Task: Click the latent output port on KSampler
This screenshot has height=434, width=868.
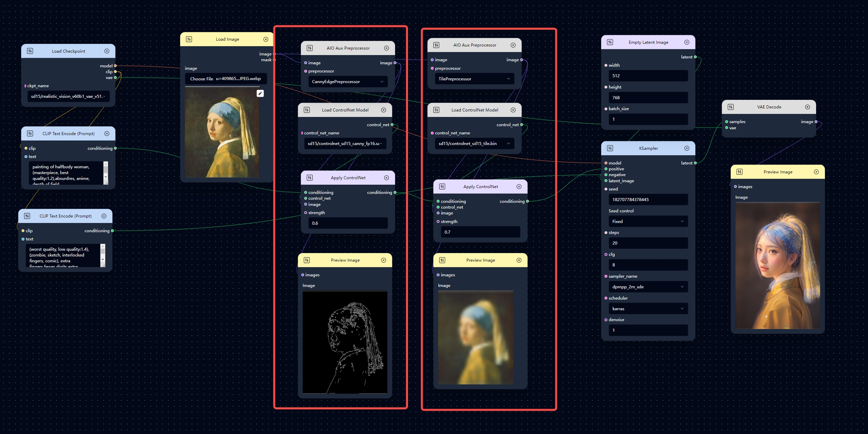Action: point(695,163)
